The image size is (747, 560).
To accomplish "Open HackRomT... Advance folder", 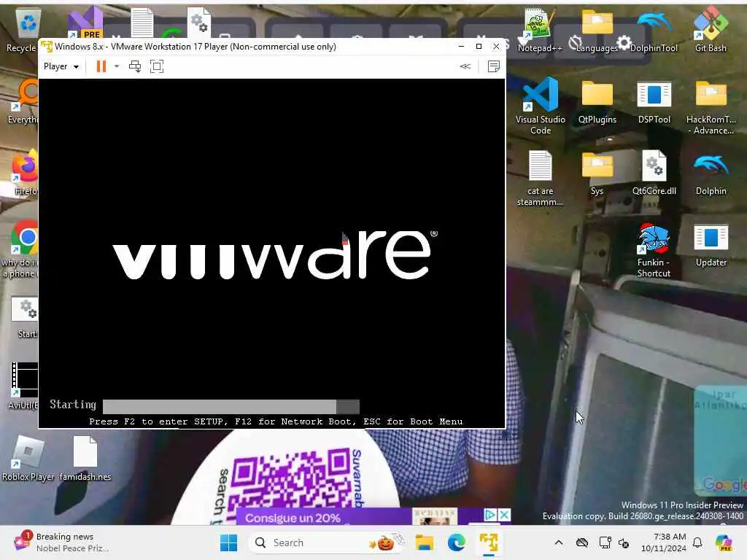I will click(x=711, y=106).
